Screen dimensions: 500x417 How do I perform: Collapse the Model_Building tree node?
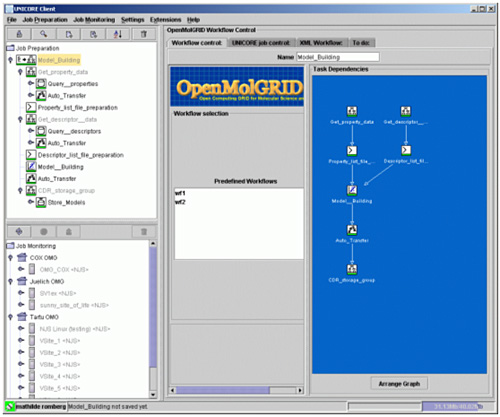[x=10, y=60]
